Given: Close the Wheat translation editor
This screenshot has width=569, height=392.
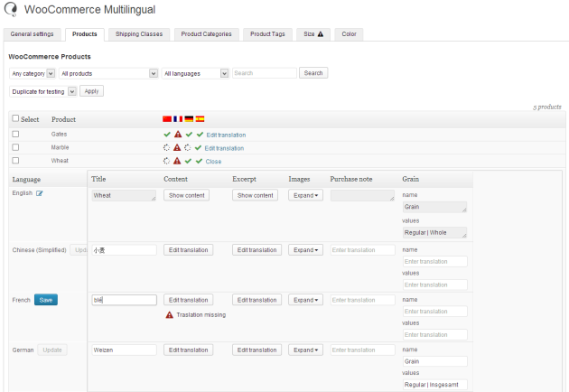Looking at the screenshot, I should click(213, 162).
